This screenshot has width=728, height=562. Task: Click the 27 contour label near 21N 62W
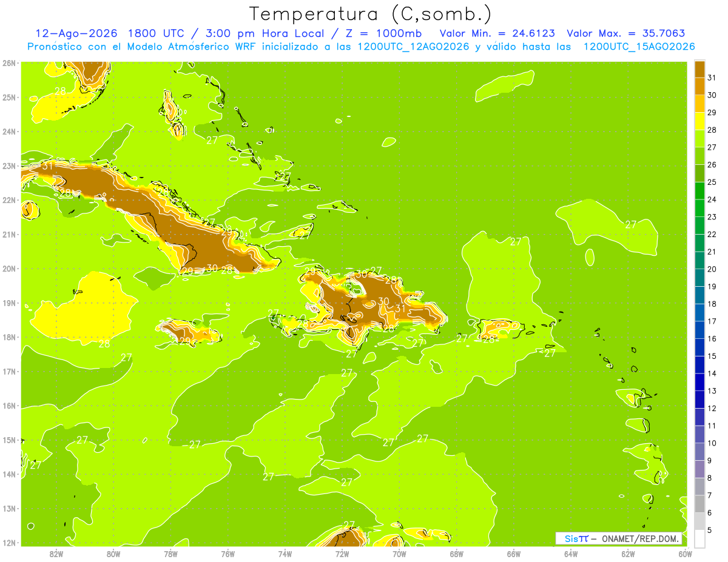pos(631,224)
